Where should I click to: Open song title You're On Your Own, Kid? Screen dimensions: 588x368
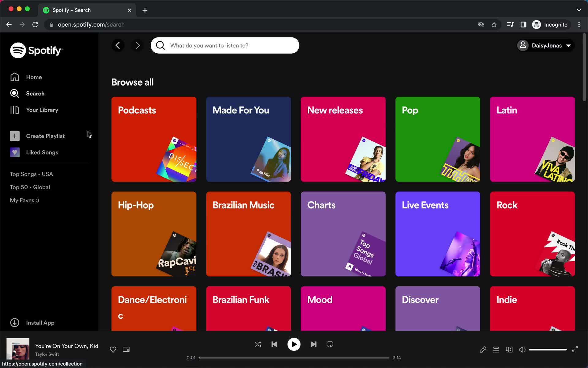click(x=67, y=346)
